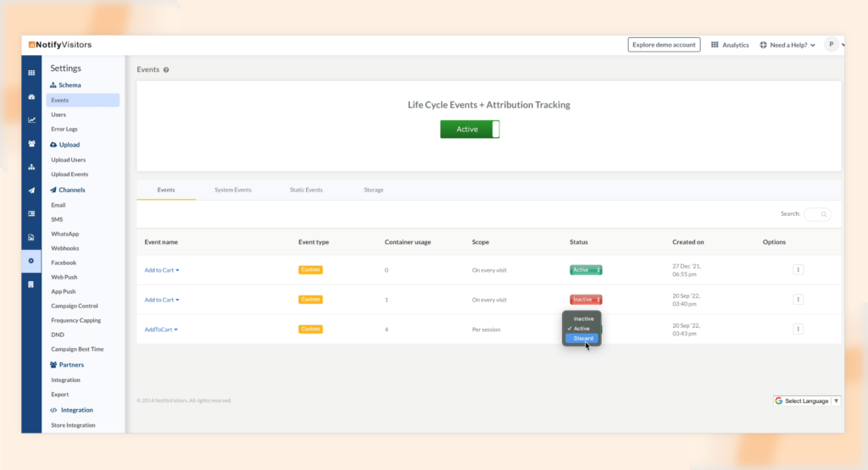Screen dimensions: 868x470
Task: Open the list card sidebar icon
Action: tap(31, 213)
